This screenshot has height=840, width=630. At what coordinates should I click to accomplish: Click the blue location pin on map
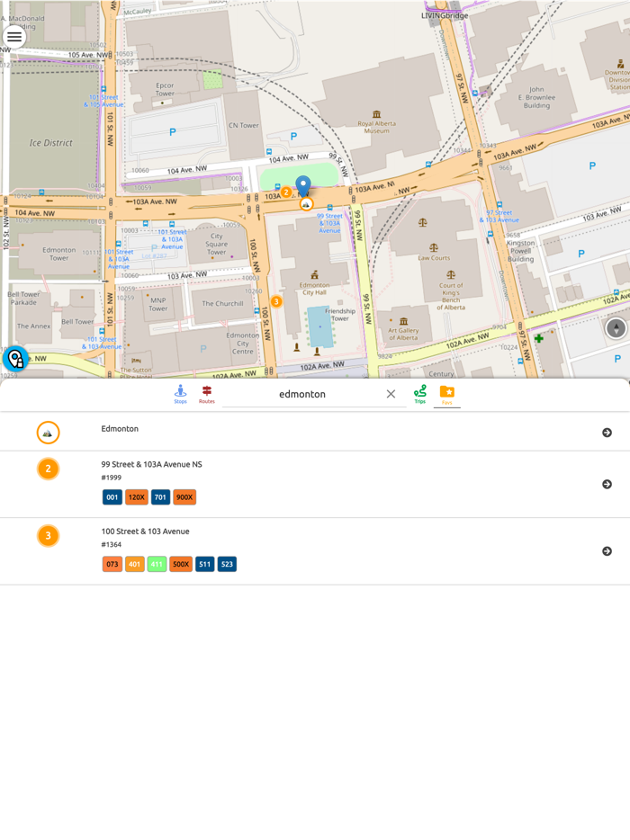pyautogui.click(x=303, y=185)
